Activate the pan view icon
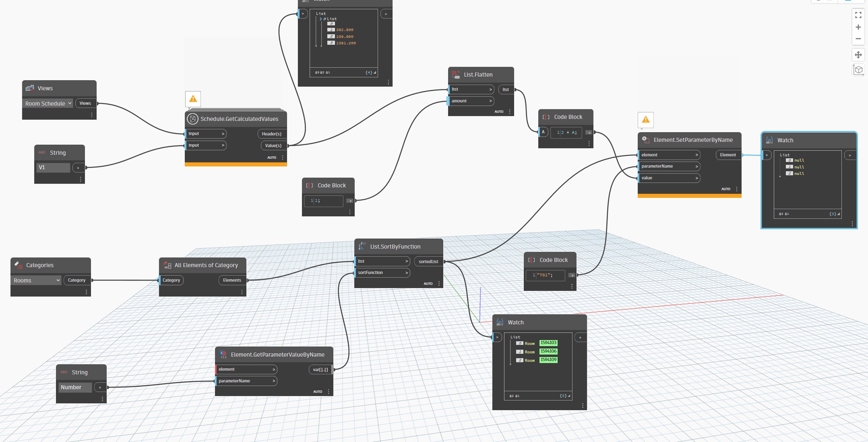 pyautogui.click(x=858, y=55)
